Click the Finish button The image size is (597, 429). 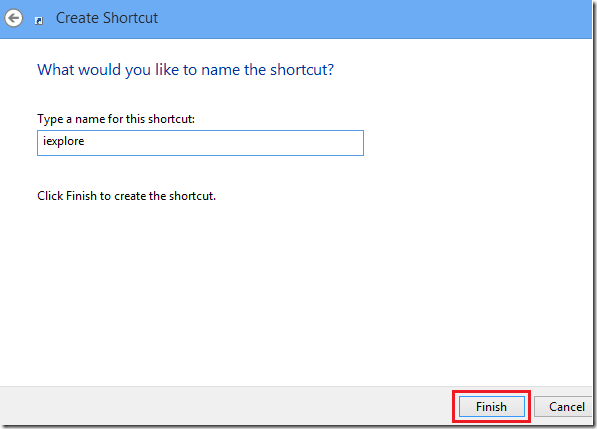click(x=492, y=407)
